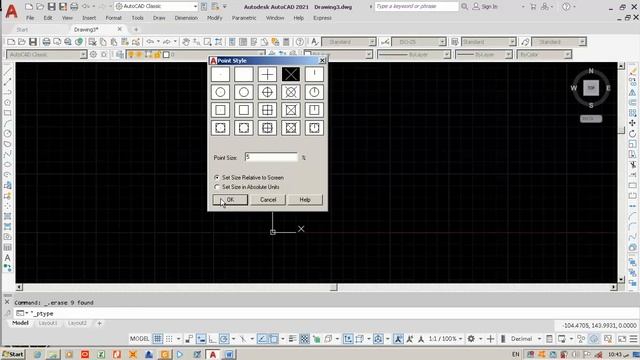Click the Text tool A in left toolbar

tap(7, 258)
